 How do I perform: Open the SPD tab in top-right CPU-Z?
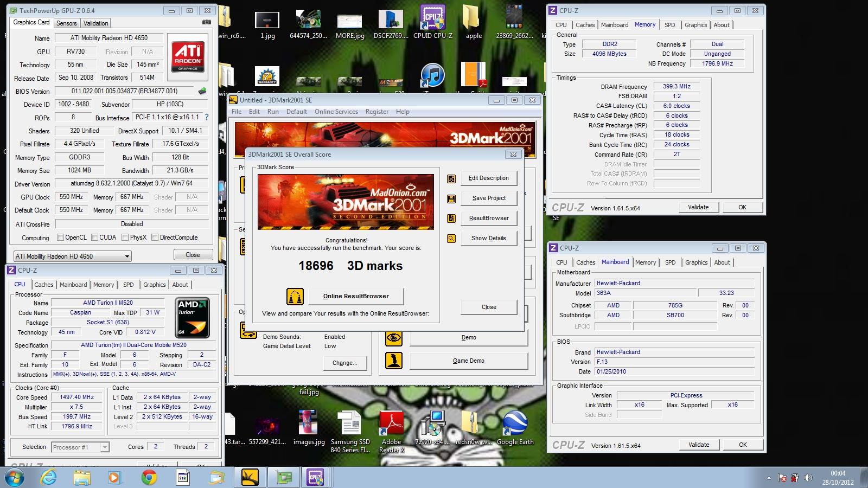pos(670,25)
